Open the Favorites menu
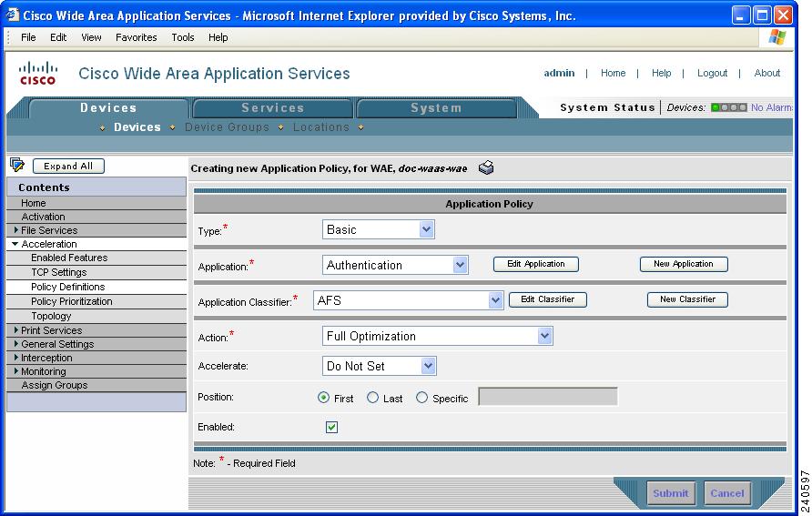 (x=137, y=37)
